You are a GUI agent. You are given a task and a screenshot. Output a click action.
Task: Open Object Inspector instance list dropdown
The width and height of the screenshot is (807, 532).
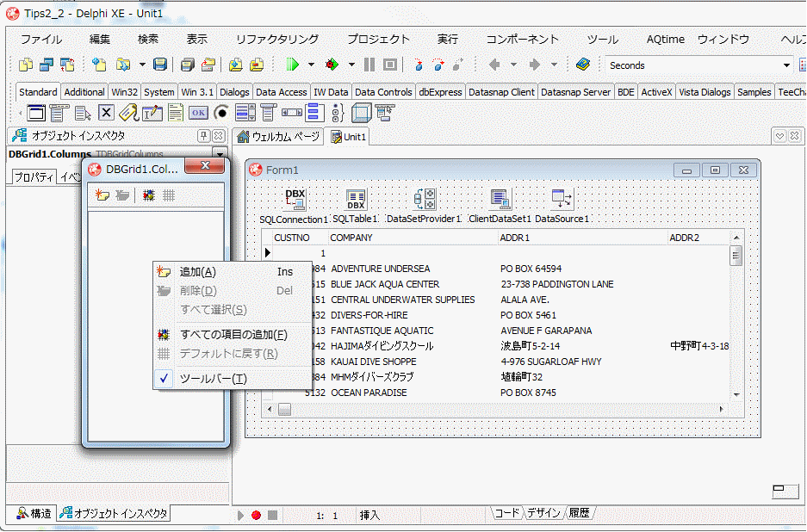(x=220, y=153)
